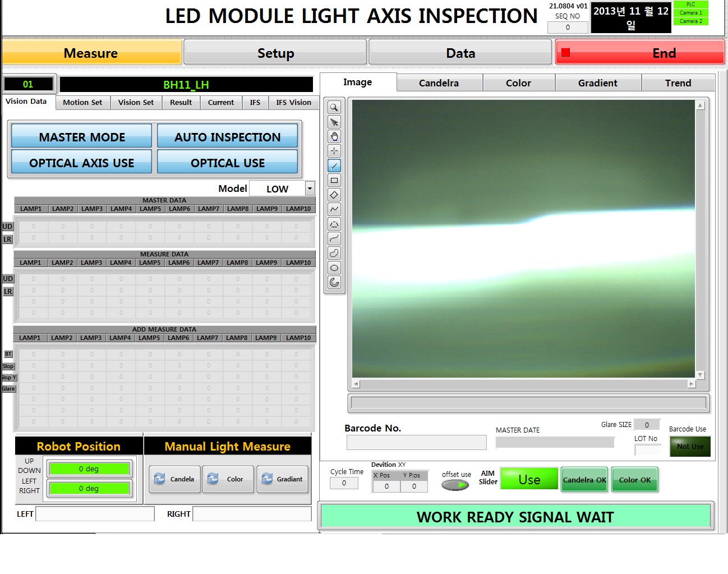Open the Motion Set tab
This screenshot has width=728, height=574.
pyautogui.click(x=82, y=102)
